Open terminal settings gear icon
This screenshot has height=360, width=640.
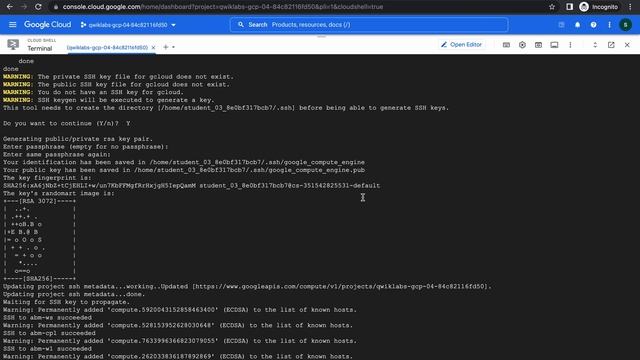522,45
